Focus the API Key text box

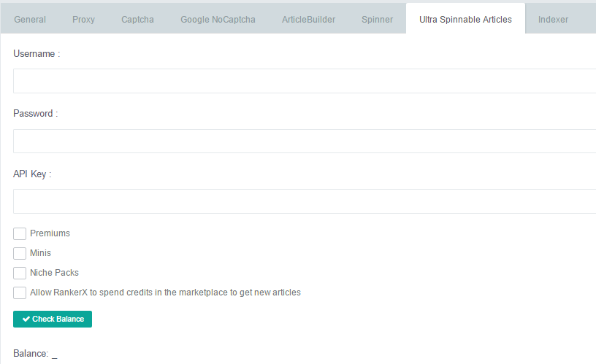pyautogui.click(x=305, y=201)
